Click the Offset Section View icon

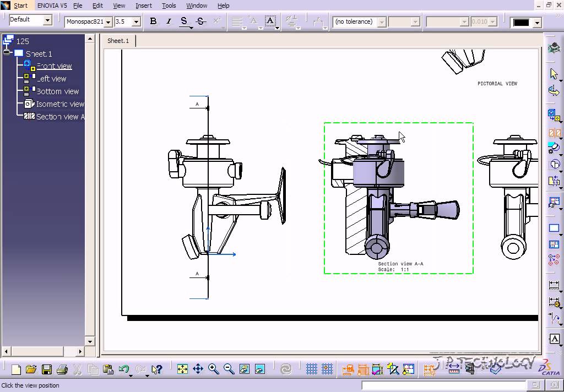(x=554, y=133)
